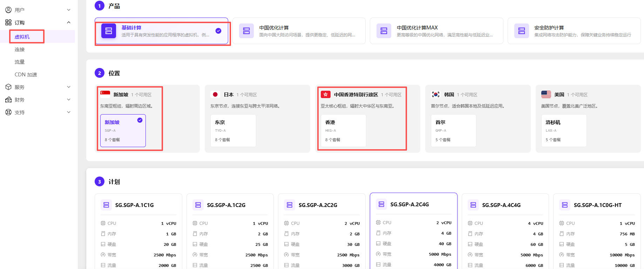
Task: Choose the 洛杉矶 LAX-A zone card
Action: (564, 131)
